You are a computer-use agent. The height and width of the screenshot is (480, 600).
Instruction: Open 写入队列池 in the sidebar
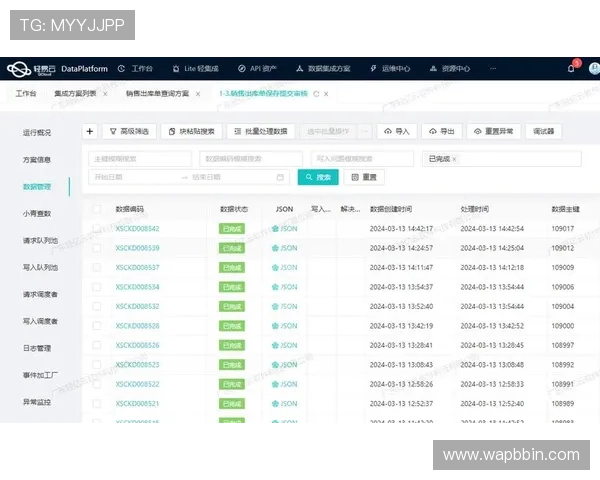coord(40,267)
